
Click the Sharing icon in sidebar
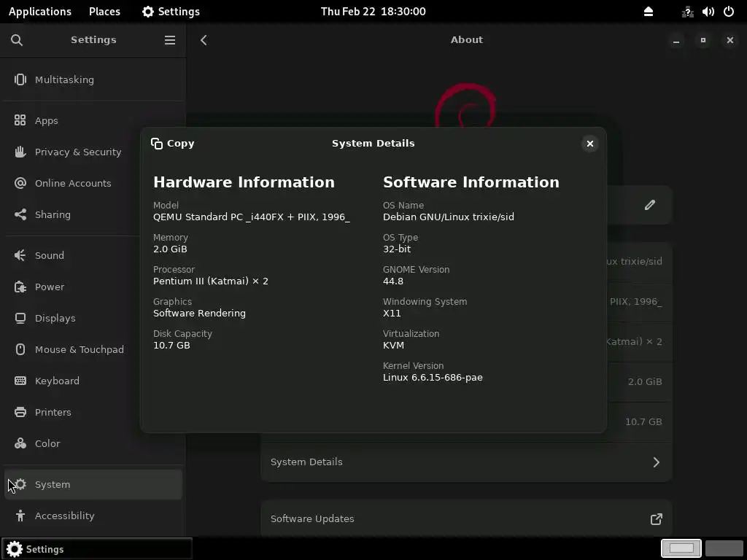(20, 215)
